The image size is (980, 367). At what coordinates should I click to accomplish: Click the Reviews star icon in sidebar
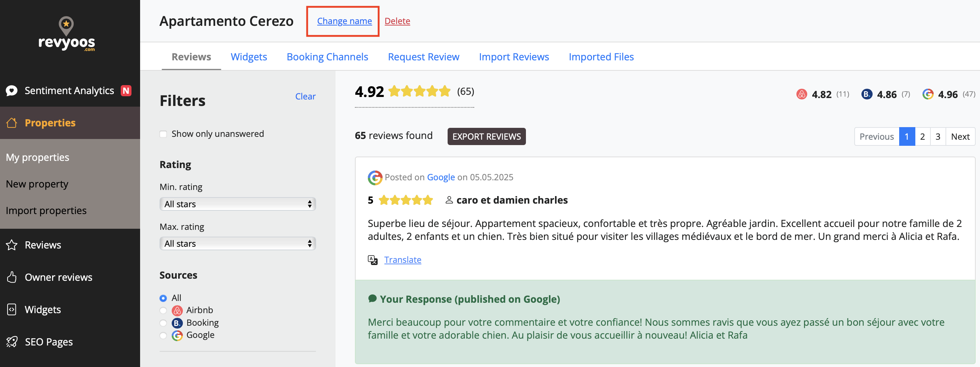pos(12,245)
